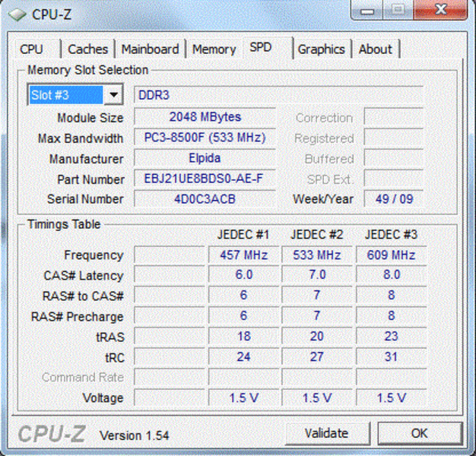Viewport: 476px width, 456px height.
Task: Click the tRC value 27
Action: pos(317,356)
